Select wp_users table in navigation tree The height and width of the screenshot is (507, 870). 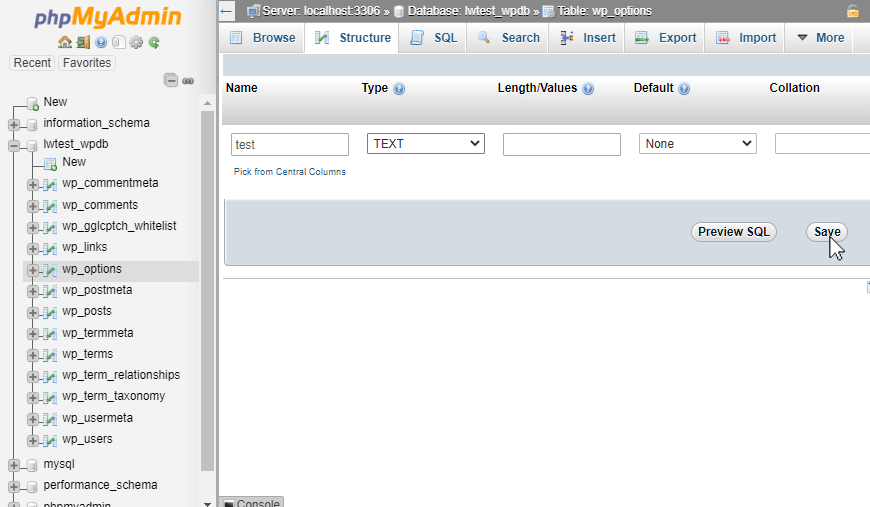(87, 439)
